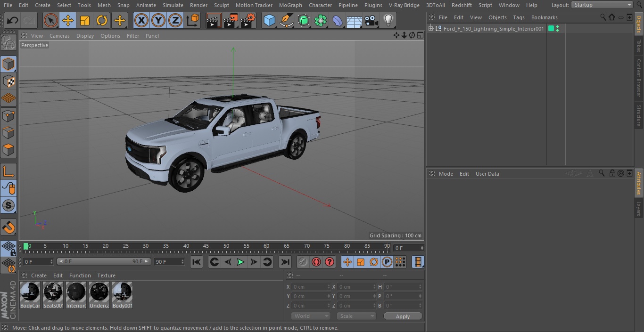Open the World coordinate dropdown
Viewport: 644px width, 332px height.
pos(310,316)
